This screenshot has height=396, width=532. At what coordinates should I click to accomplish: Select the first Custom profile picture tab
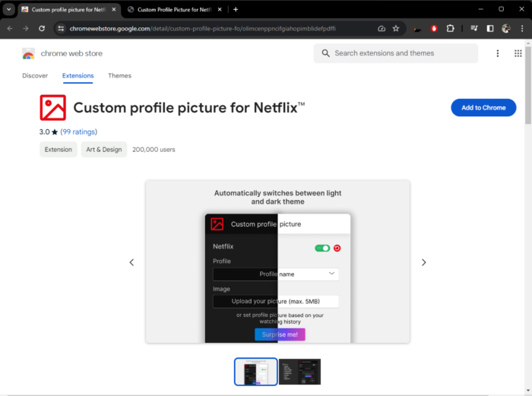(68, 10)
